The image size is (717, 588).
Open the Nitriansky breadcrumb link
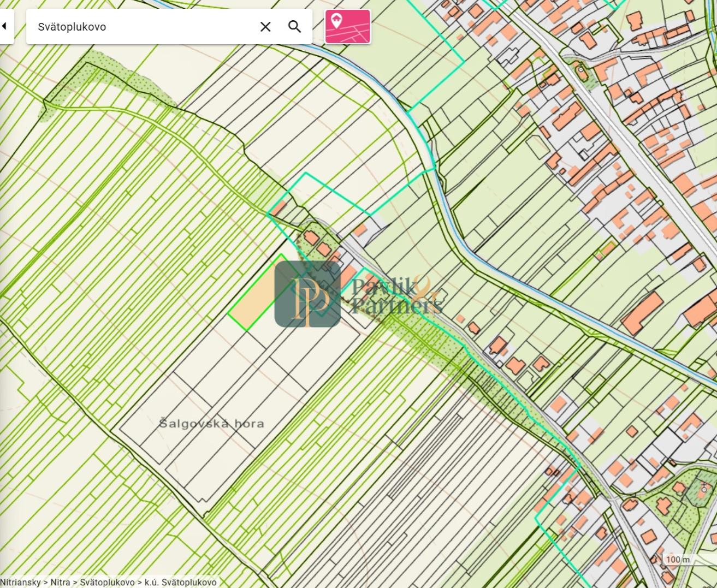(20, 583)
